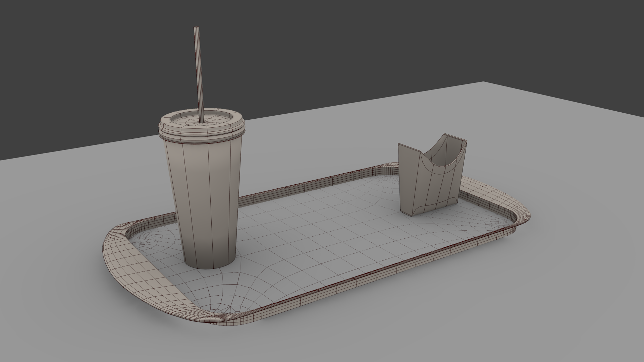Select the tray's flat center surface
This screenshot has width=644, height=362.
point(319,235)
